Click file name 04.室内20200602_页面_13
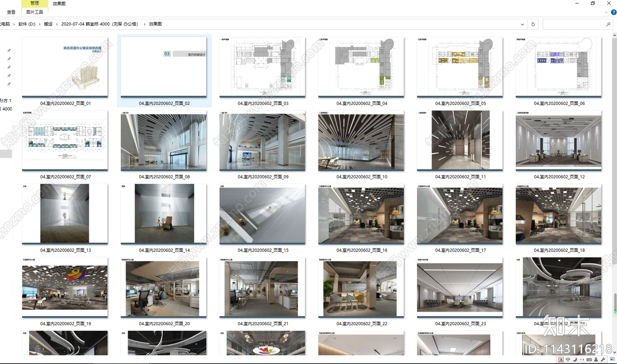Screen dimensions: 617x364 coord(66,250)
